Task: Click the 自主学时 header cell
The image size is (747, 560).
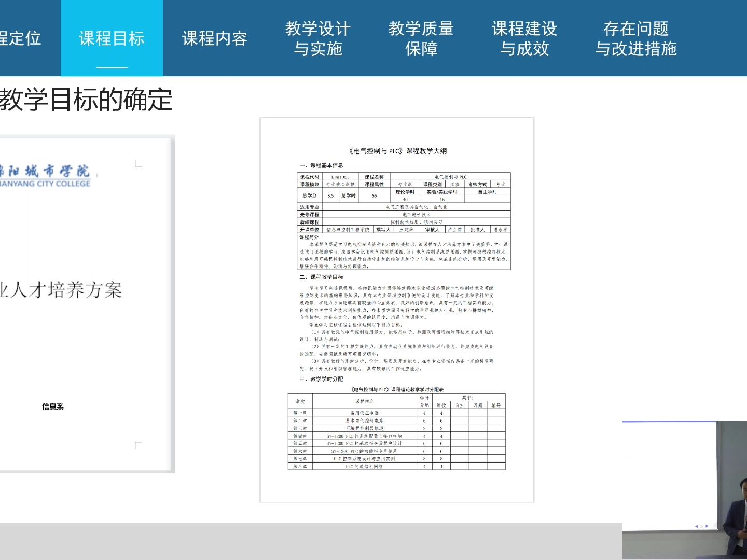Action: pos(487,192)
